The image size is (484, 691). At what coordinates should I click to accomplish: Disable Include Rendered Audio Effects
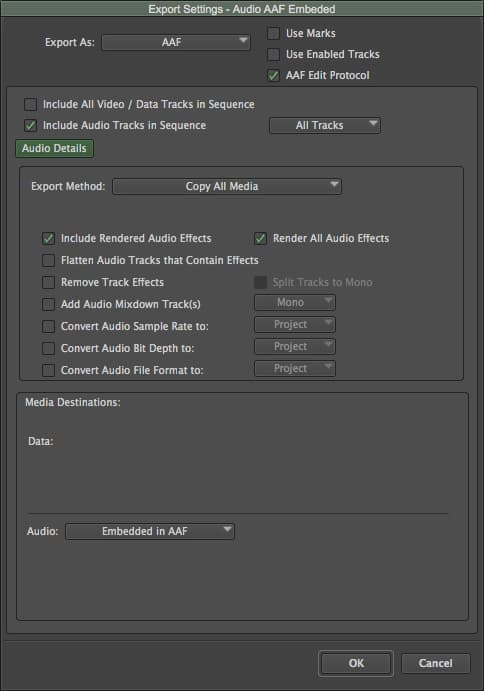coord(48,238)
